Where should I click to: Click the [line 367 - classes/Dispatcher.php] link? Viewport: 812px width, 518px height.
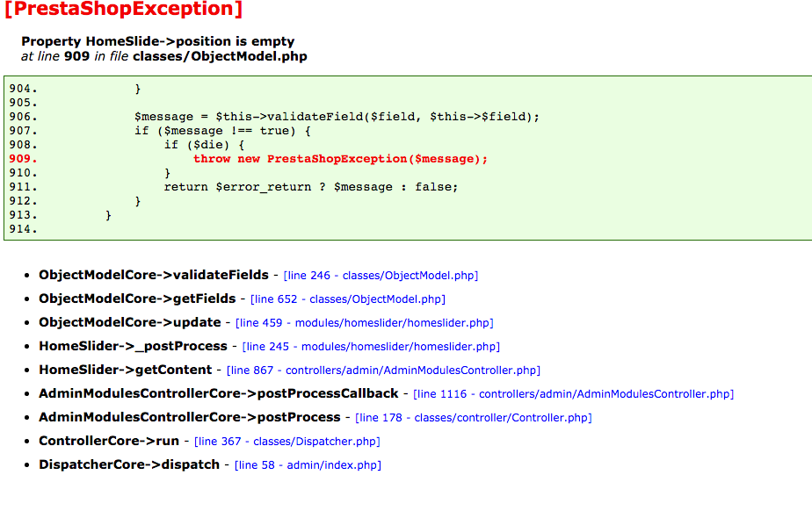click(286, 442)
